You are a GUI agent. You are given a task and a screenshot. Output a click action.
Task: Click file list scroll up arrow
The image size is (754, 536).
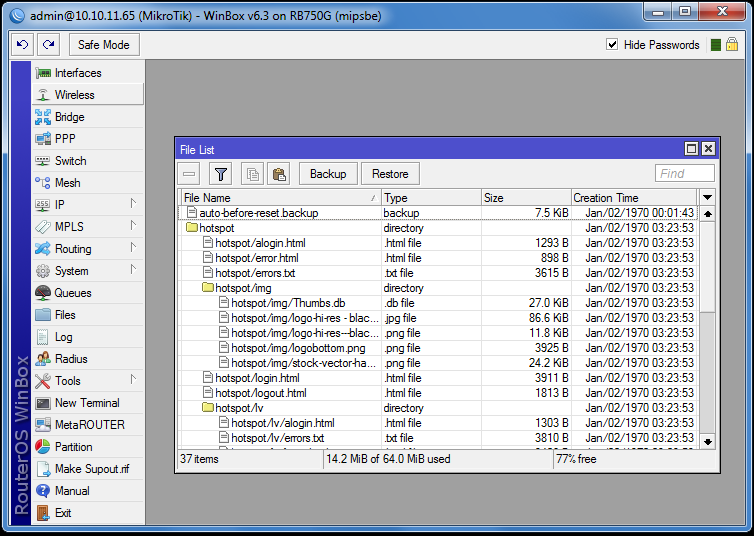point(707,214)
